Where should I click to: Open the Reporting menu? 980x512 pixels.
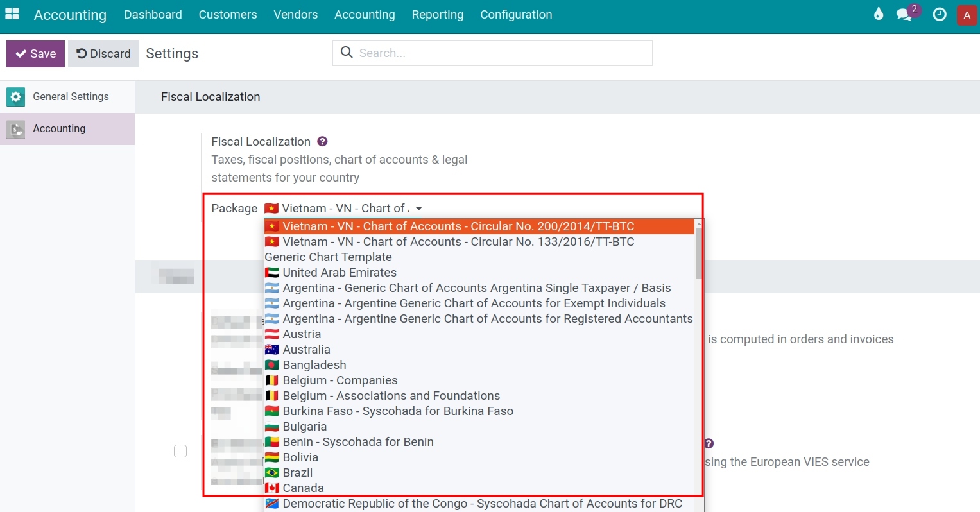pos(438,15)
